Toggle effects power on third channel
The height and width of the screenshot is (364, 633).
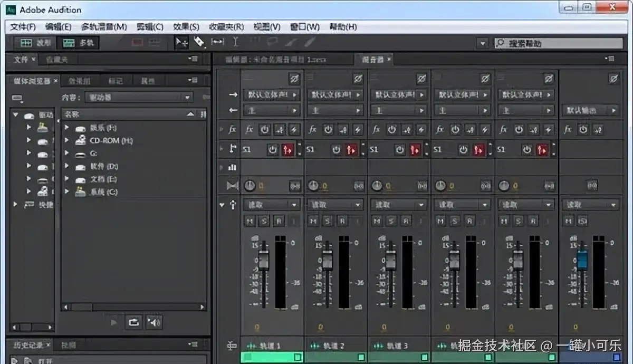pyautogui.click(x=392, y=129)
